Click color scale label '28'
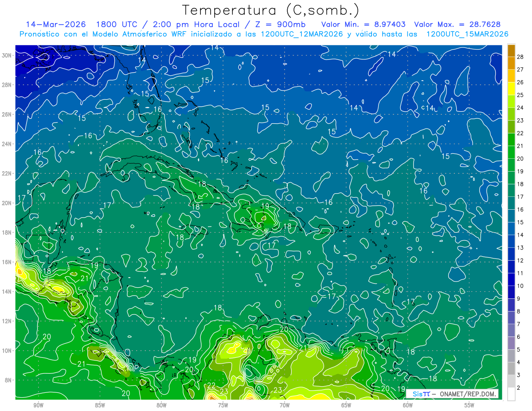Image resolution: width=532 pixels, height=411 pixels. pos(520,57)
